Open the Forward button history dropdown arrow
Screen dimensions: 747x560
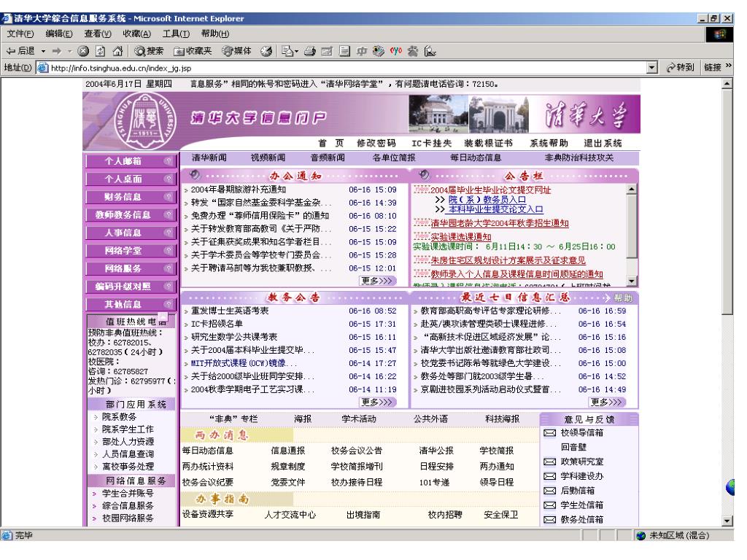tap(69, 51)
